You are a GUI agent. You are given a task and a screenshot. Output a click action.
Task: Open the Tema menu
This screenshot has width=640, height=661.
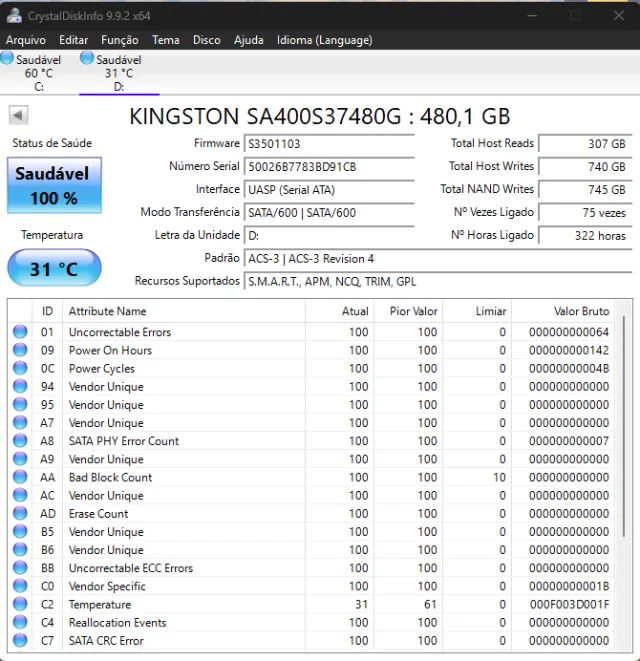pos(166,40)
